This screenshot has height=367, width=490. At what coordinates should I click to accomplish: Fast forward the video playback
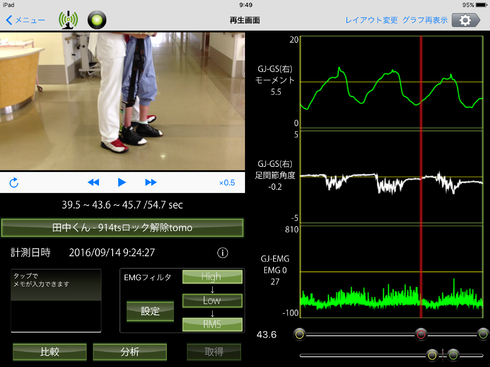(151, 182)
